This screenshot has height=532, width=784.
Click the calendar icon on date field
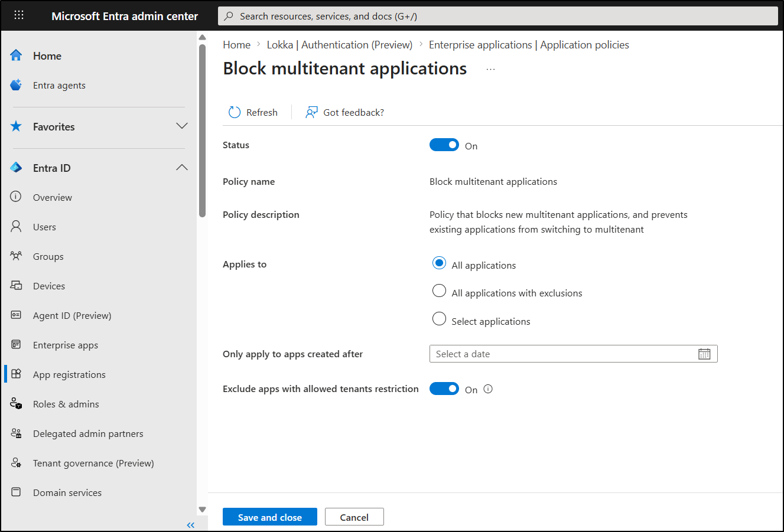pyautogui.click(x=704, y=353)
